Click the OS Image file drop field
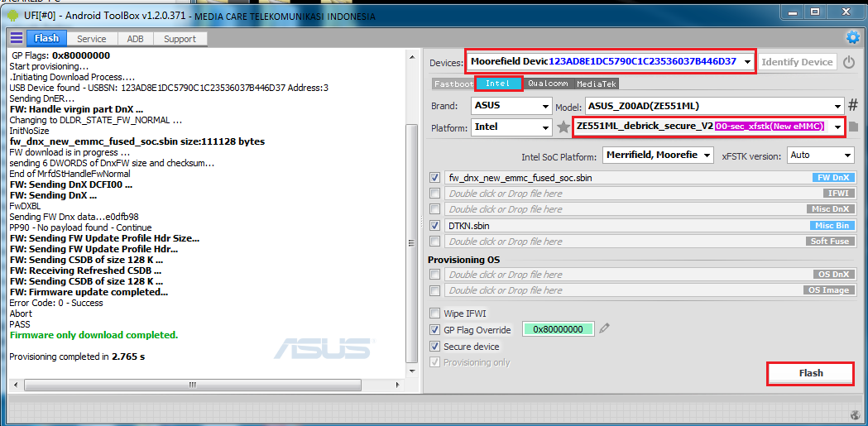The image size is (868, 426). 650,290
